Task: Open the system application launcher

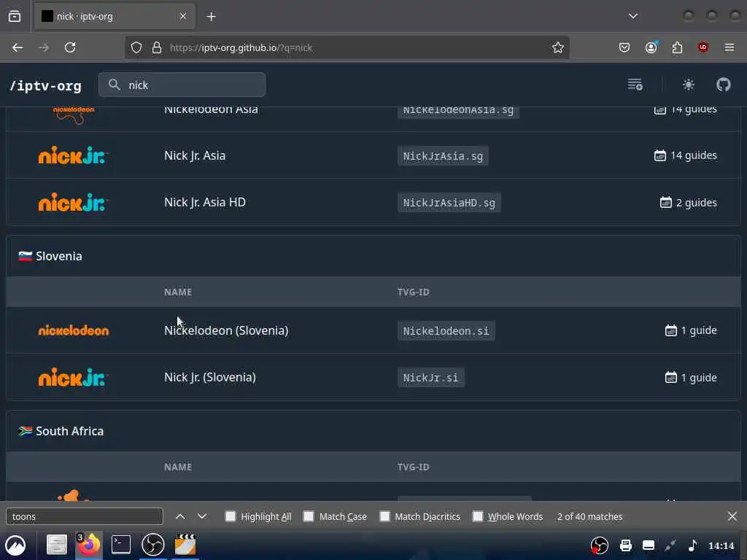Action: click(15, 545)
